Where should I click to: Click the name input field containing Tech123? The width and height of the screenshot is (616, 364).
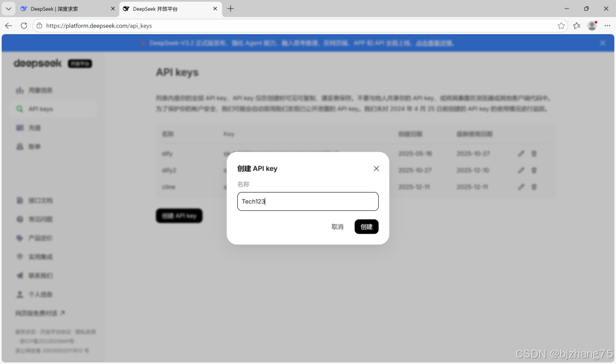point(307,201)
